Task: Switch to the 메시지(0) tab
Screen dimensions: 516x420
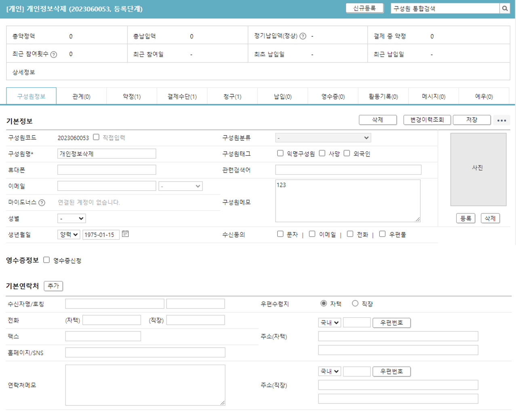Action: [434, 96]
